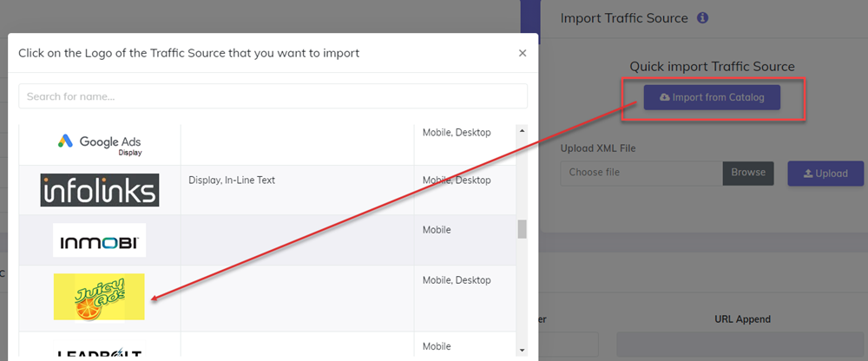Focus the Search for name field
The height and width of the screenshot is (361, 868).
[273, 96]
